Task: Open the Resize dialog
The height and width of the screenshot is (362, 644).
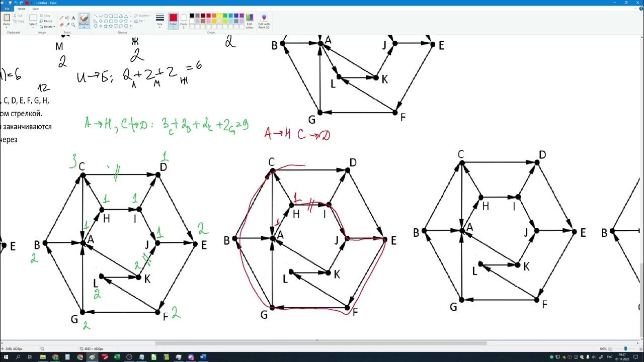Action: [x=46, y=21]
